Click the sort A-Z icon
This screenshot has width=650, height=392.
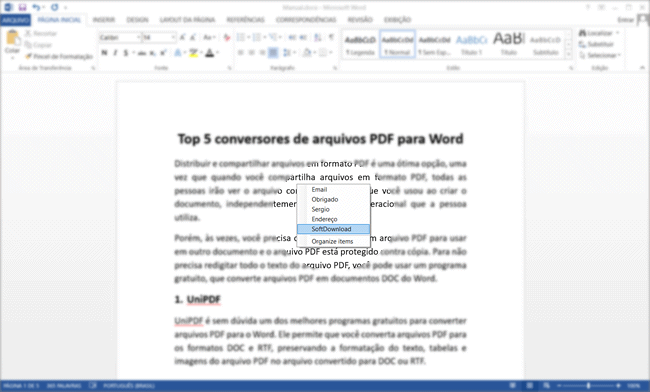(x=318, y=38)
